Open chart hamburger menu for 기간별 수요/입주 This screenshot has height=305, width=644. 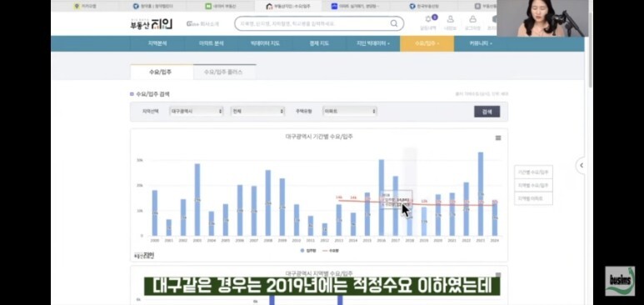[x=498, y=137]
